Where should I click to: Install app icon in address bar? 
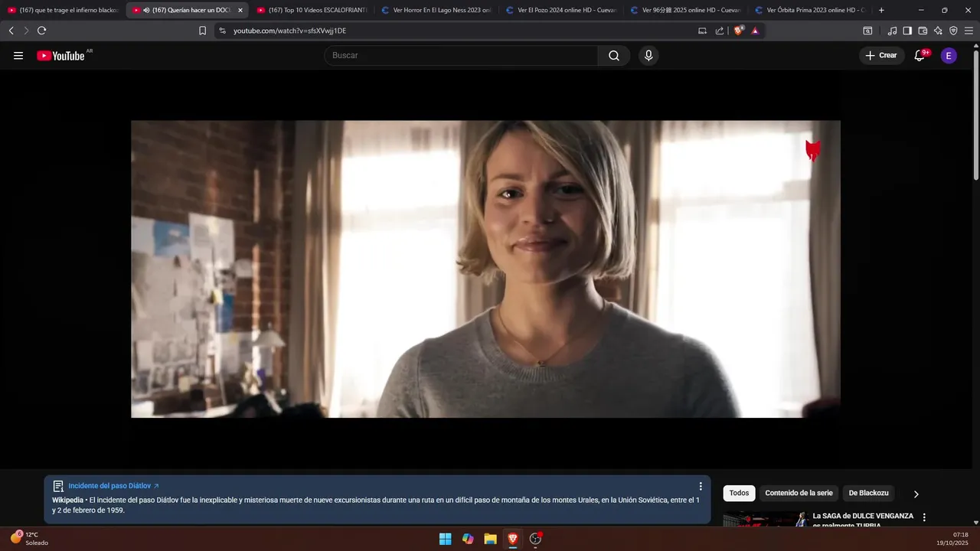702,31
